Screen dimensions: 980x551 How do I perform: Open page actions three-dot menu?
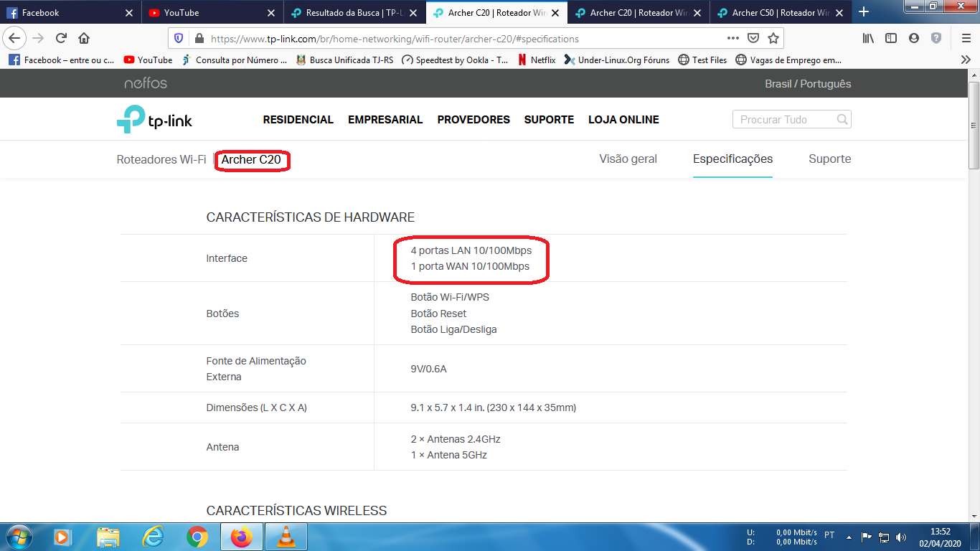pos(732,38)
